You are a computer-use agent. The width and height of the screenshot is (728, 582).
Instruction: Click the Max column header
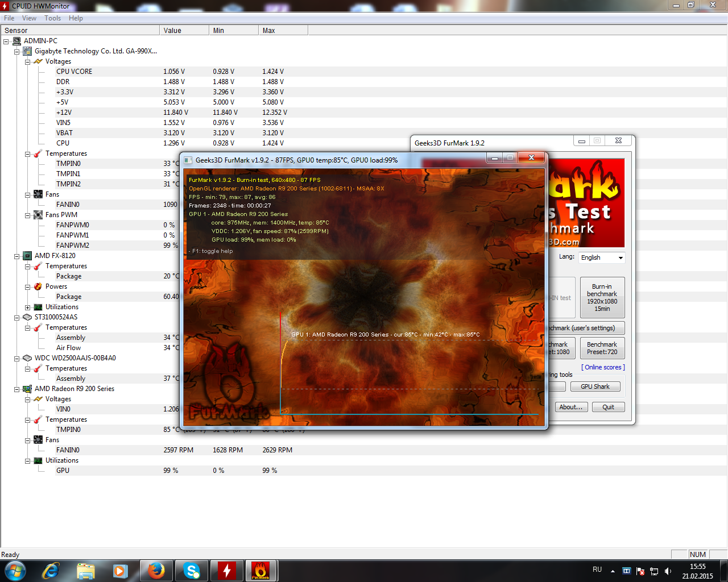click(x=283, y=31)
